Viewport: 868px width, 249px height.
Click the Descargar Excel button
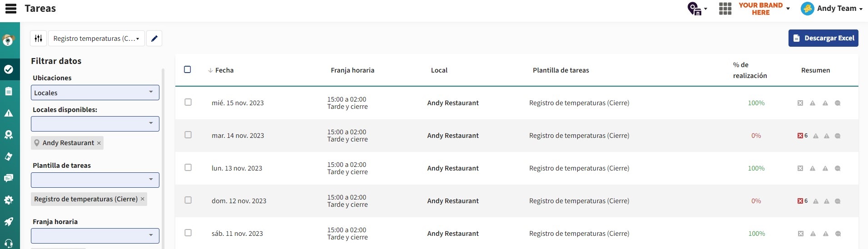pos(823,38)
